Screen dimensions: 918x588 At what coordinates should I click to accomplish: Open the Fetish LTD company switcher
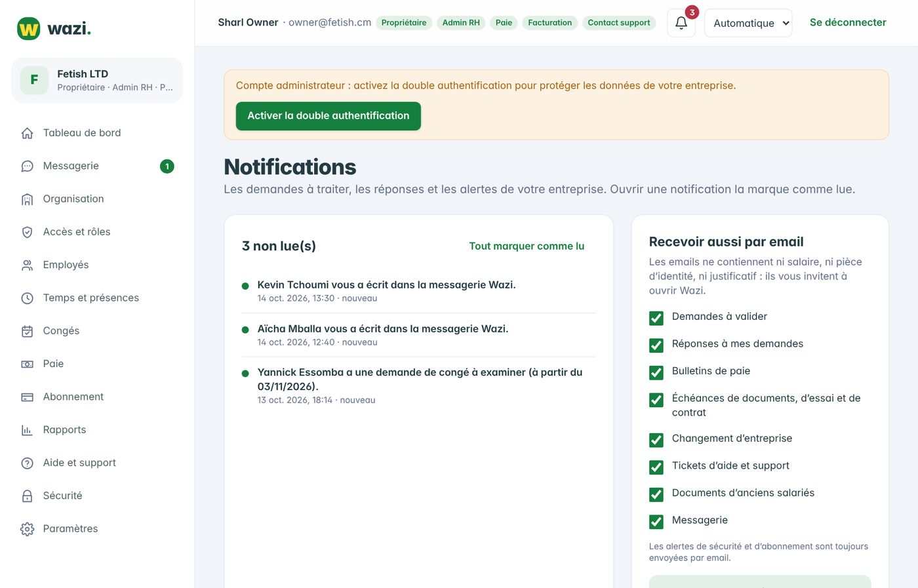pos(97,80)
